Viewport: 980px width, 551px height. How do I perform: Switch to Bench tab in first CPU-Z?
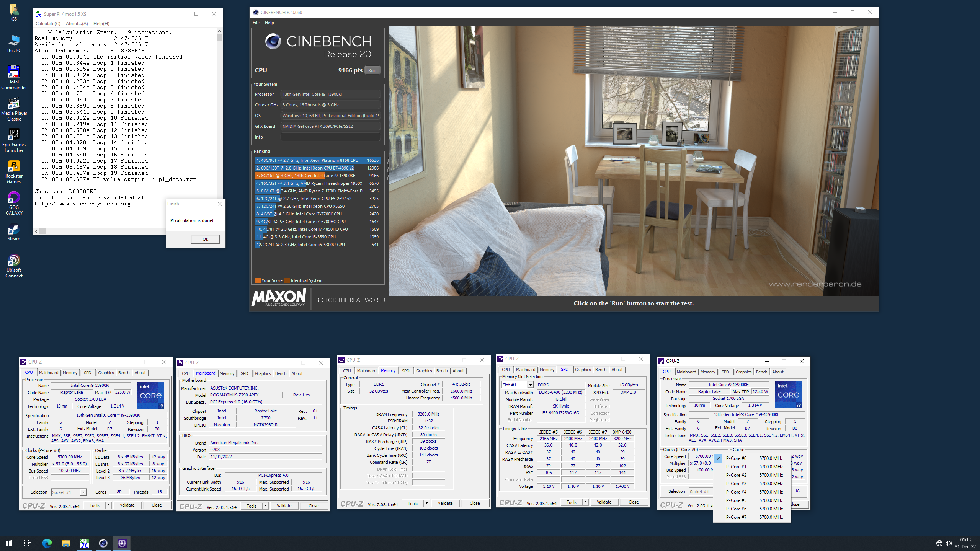[x=124, y=372]
